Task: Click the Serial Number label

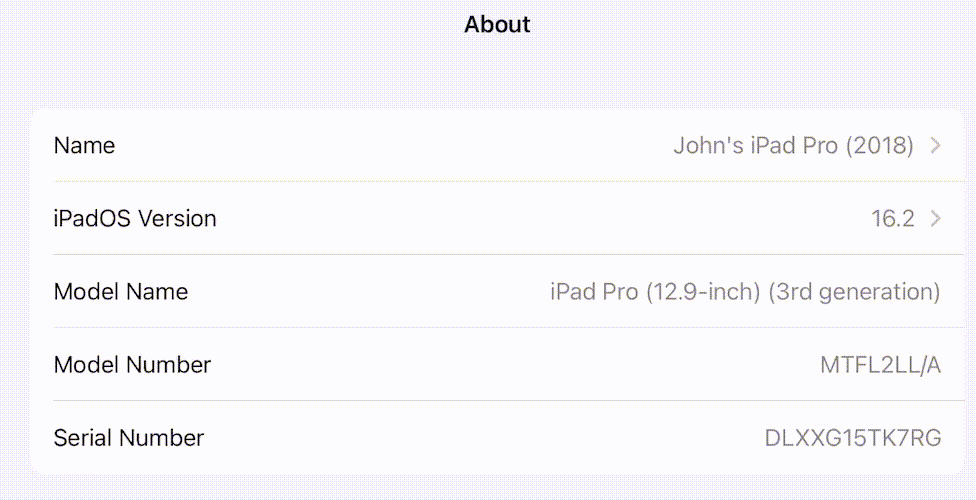Action: pyautogui.click(x=129, y=438)
